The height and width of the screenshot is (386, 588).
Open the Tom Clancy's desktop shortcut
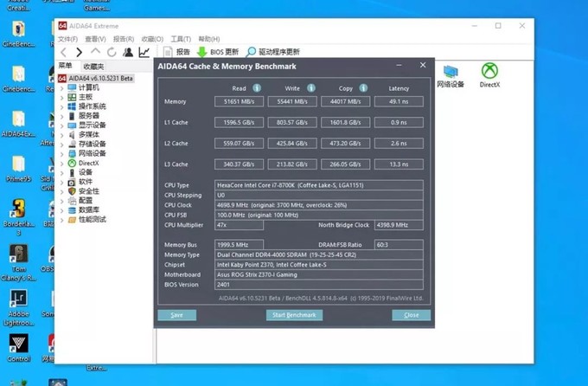(18, 263)
